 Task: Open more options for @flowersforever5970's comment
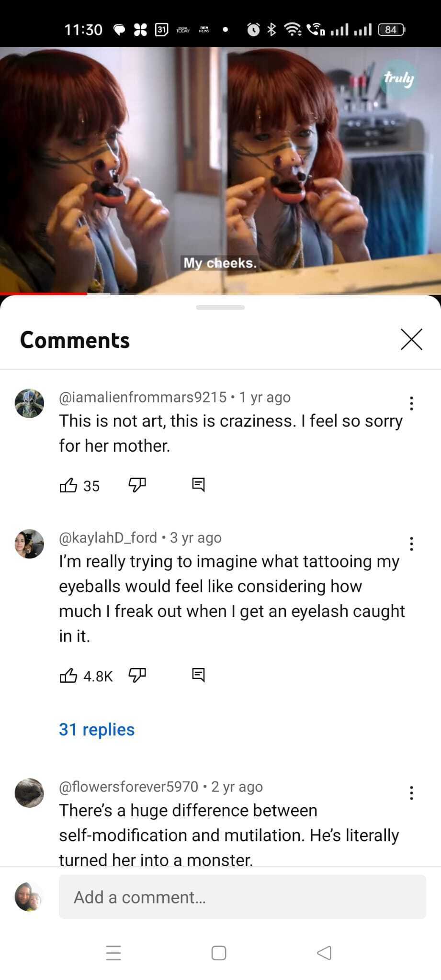[411, 793]
